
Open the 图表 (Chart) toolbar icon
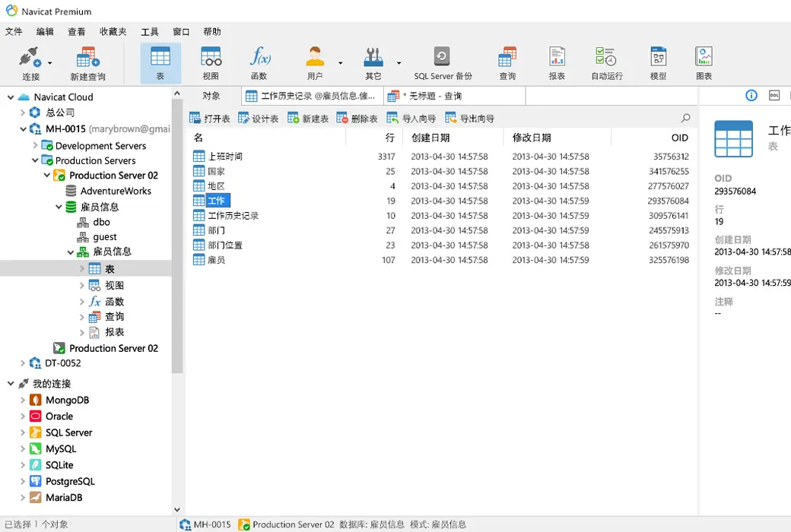(x=704, y=64)
